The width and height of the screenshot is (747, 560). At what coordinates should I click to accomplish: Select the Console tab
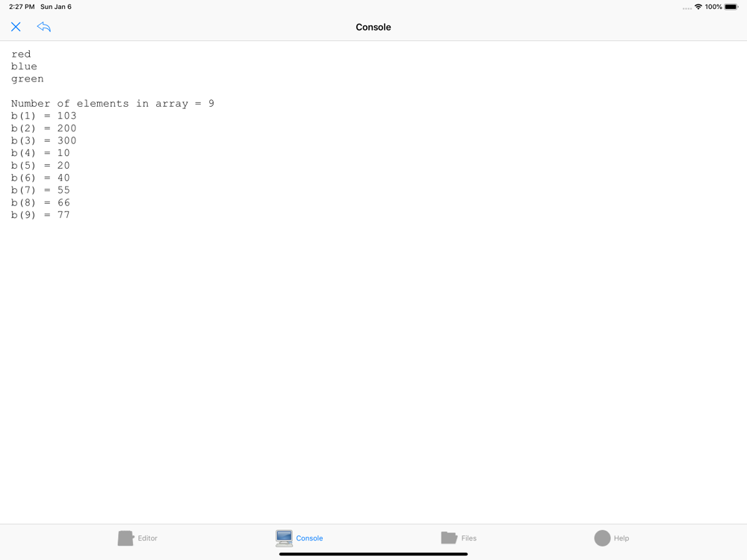coord(300,538)
